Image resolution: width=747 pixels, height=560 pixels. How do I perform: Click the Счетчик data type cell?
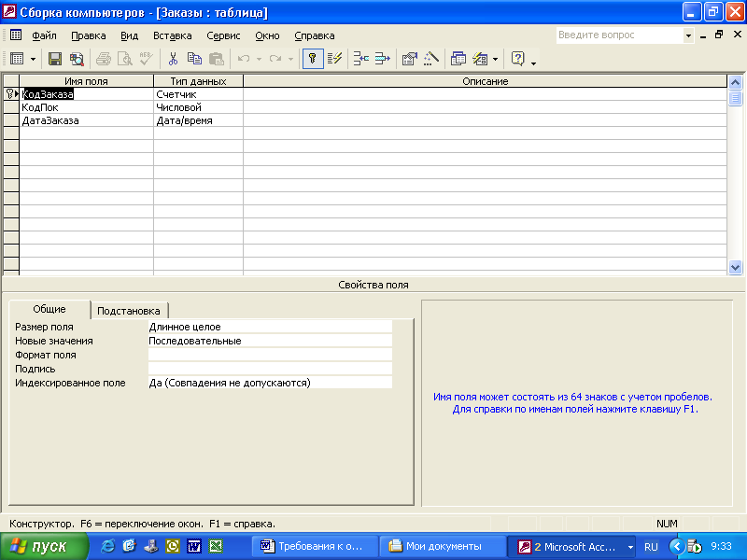pyautogui.click(x=198, y=94)
